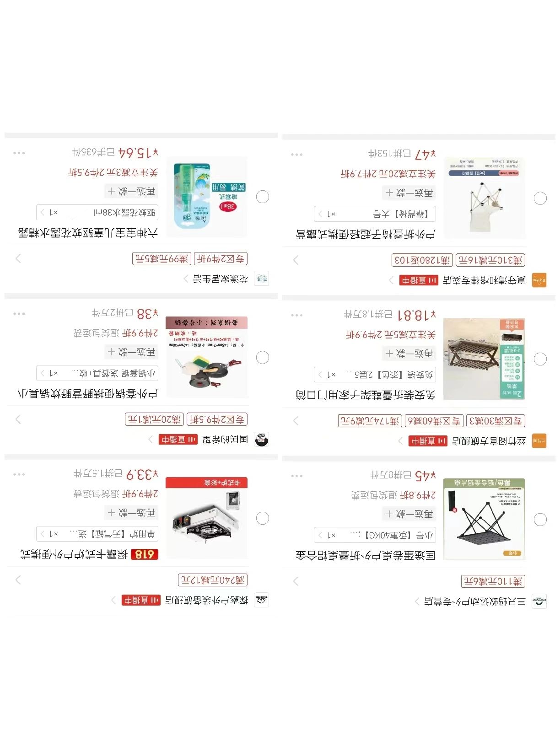This screenshot has width=560, height=746.
Task: Open shop link 夏令清和格律专卖店
Action: click(x=484, y=280)
